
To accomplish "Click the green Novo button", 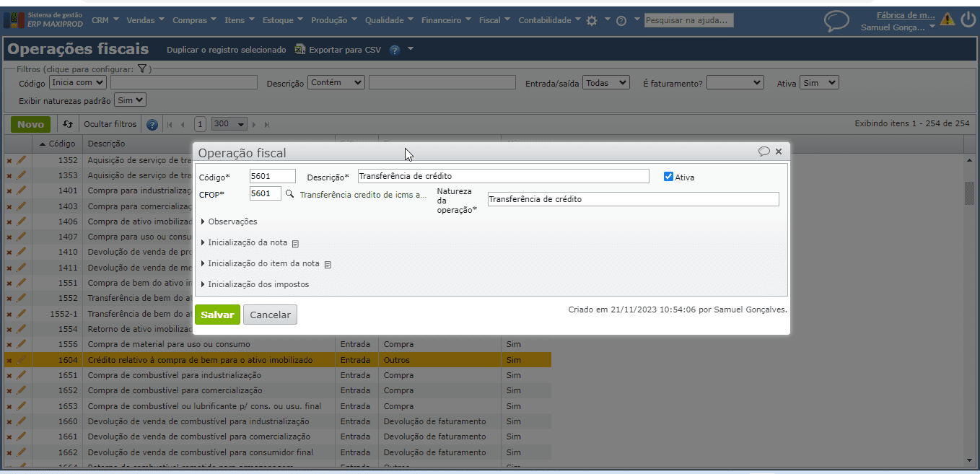I will (x=30, y=124).
